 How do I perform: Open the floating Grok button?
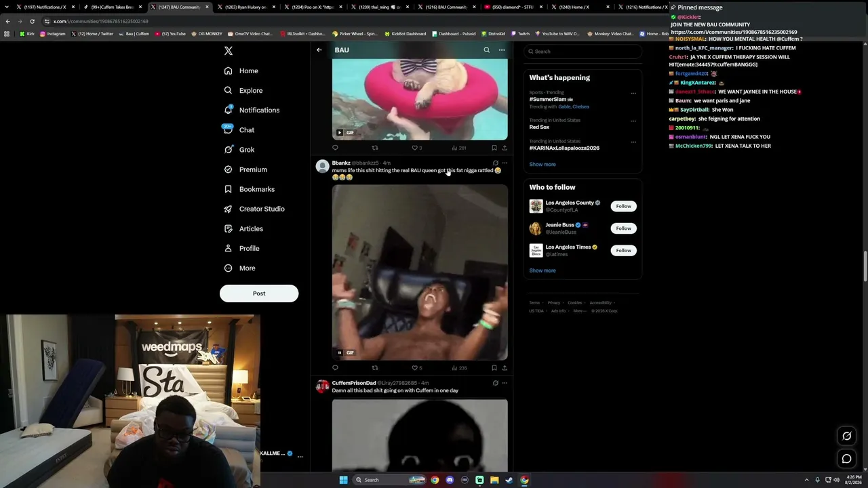click(846, 436)
